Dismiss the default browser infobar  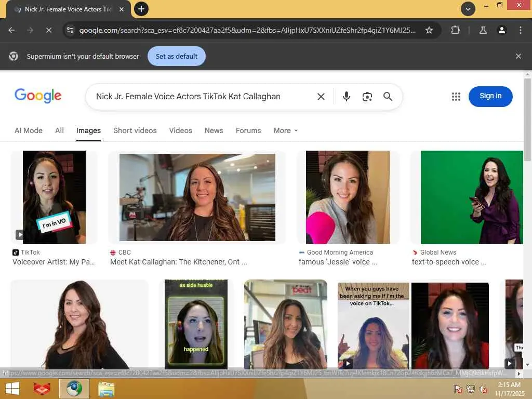(518, 56)
